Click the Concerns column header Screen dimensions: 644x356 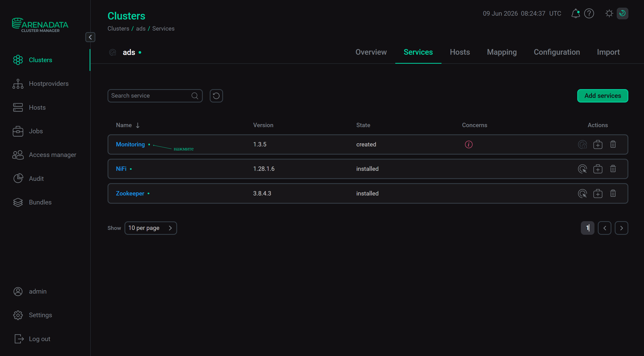point(474,125)
